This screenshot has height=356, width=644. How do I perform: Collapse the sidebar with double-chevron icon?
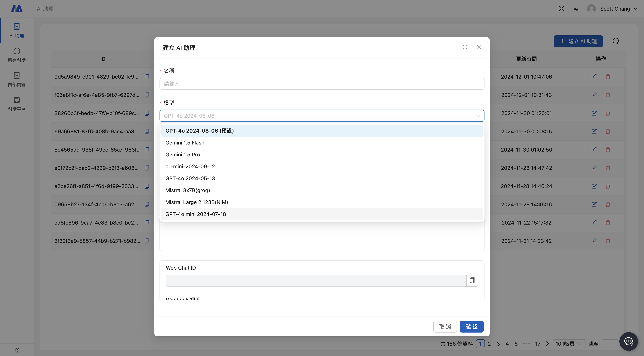17,350
